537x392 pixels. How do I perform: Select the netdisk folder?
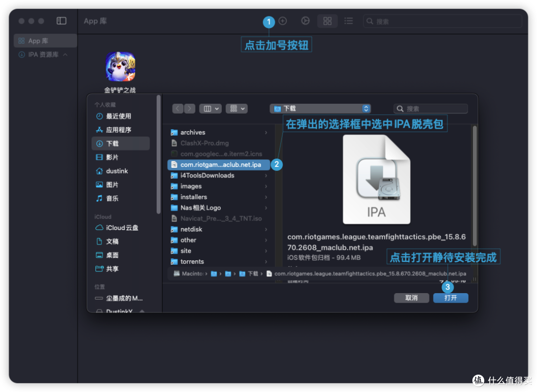(219, 229)
